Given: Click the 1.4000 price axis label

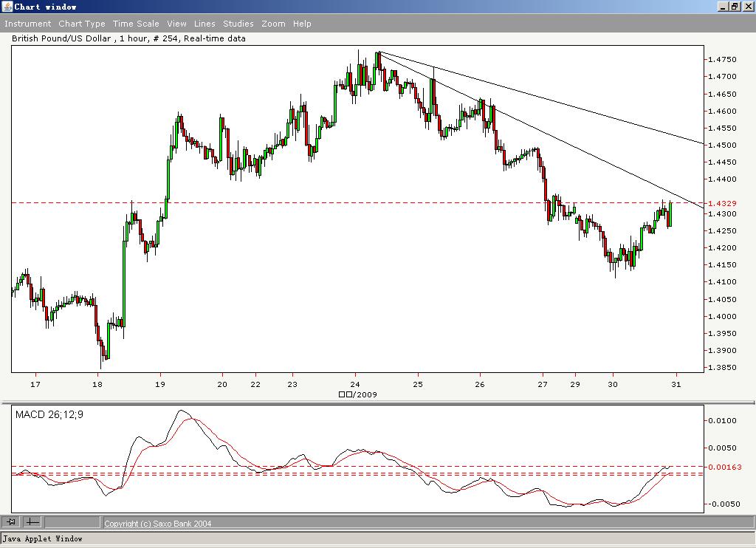Looking at the screenshot, I should 722,316.
